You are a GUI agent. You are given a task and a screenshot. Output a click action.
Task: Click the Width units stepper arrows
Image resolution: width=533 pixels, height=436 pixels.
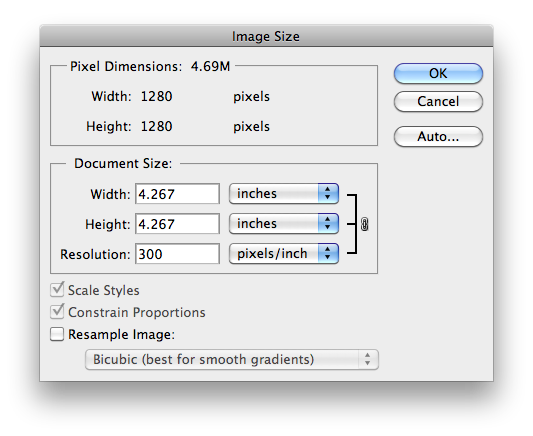tap(328, 194)
